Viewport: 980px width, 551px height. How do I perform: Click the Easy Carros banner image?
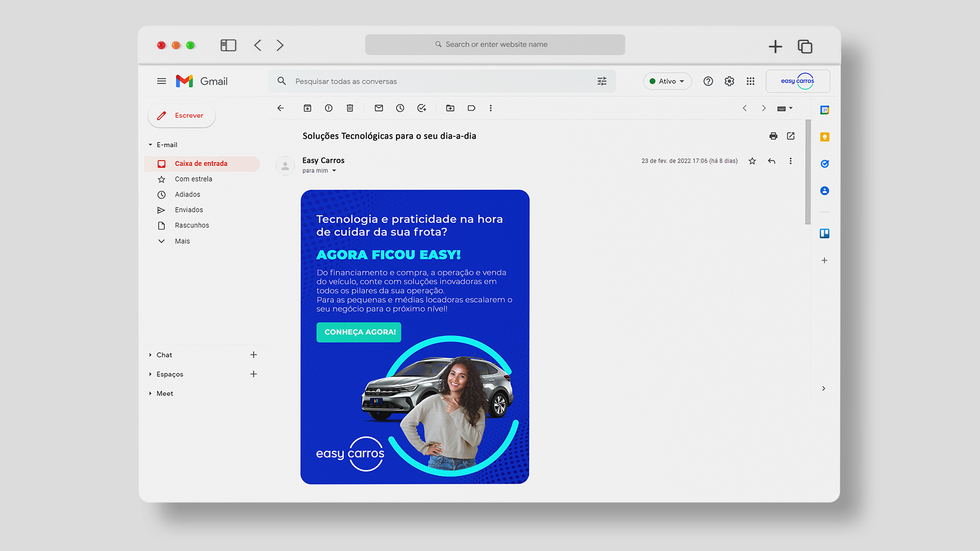point(415,337)
